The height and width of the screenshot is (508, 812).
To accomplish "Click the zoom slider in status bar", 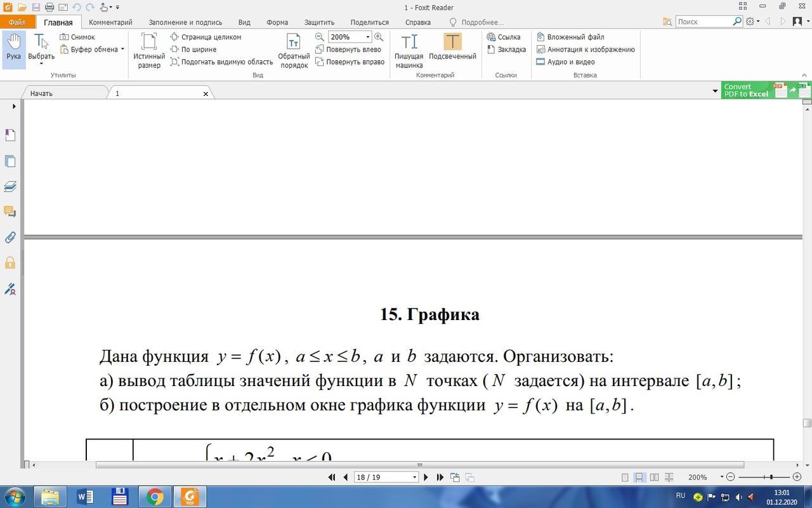I will pyautogui.click(x=770, y=477).
